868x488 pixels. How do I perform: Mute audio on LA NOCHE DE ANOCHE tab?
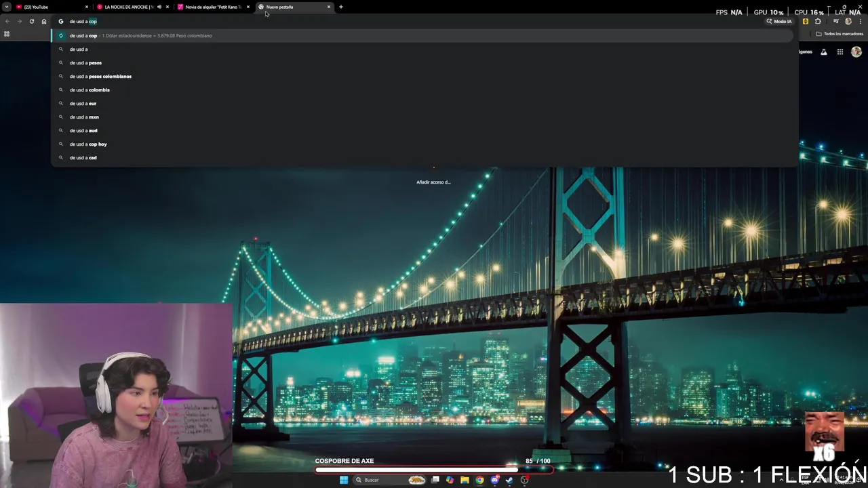pyautogui.click(x=159, y=7)
